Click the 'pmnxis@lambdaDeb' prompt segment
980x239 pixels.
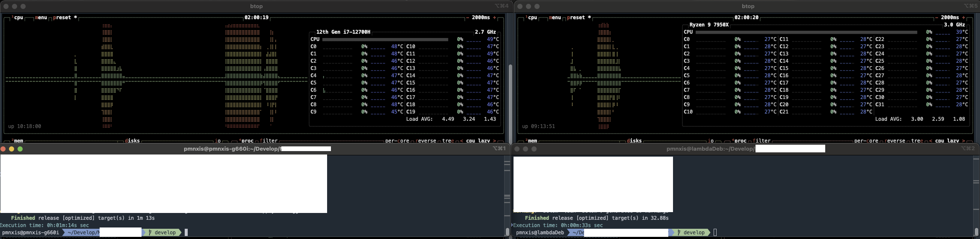540,233
